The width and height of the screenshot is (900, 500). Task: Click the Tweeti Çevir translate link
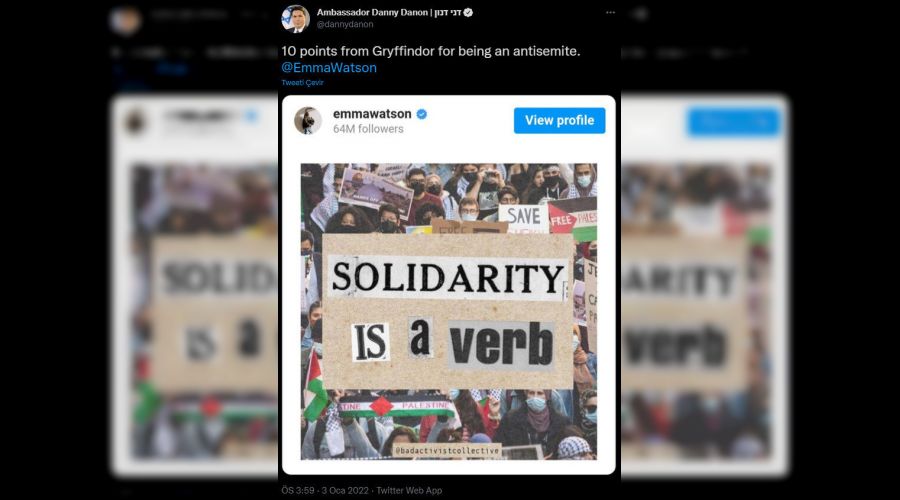[x=302, y=83]
